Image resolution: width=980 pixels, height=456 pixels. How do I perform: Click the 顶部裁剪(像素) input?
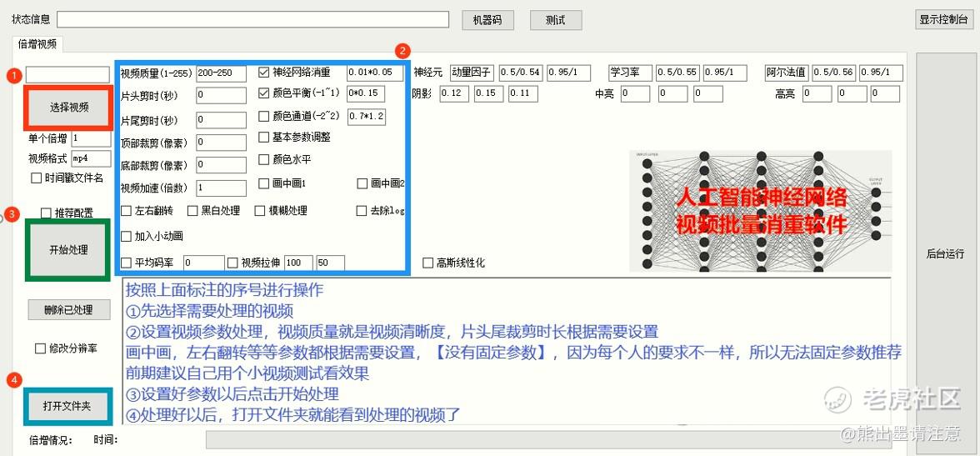pos(222,142)
